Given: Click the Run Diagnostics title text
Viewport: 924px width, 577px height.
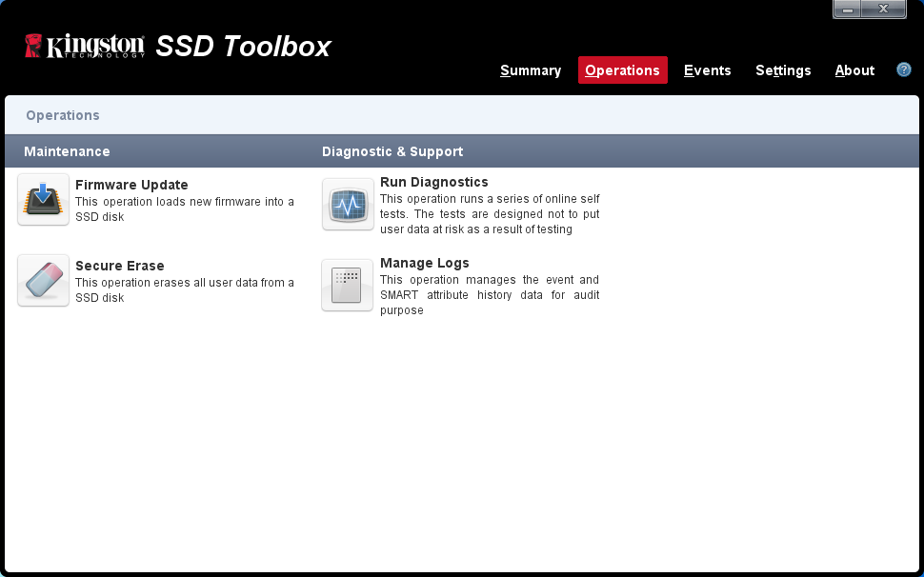Looking at the screenshot, I should pos(433,182).
